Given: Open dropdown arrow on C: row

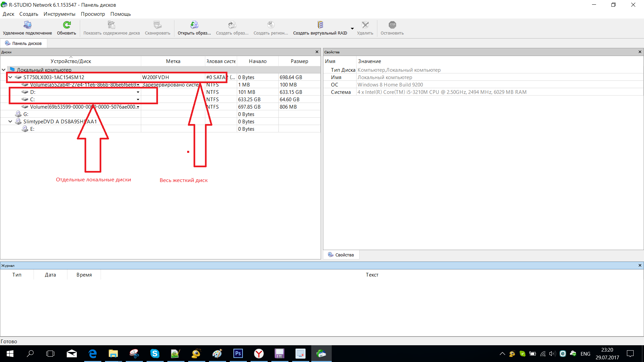Looking at the screenshot, I should click(x=138, y=100).
